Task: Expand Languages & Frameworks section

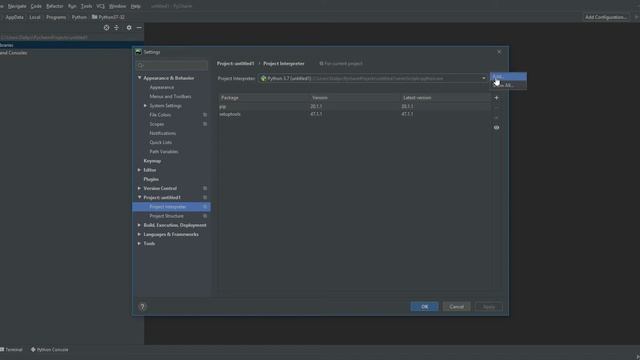Action: click(140, 234)
